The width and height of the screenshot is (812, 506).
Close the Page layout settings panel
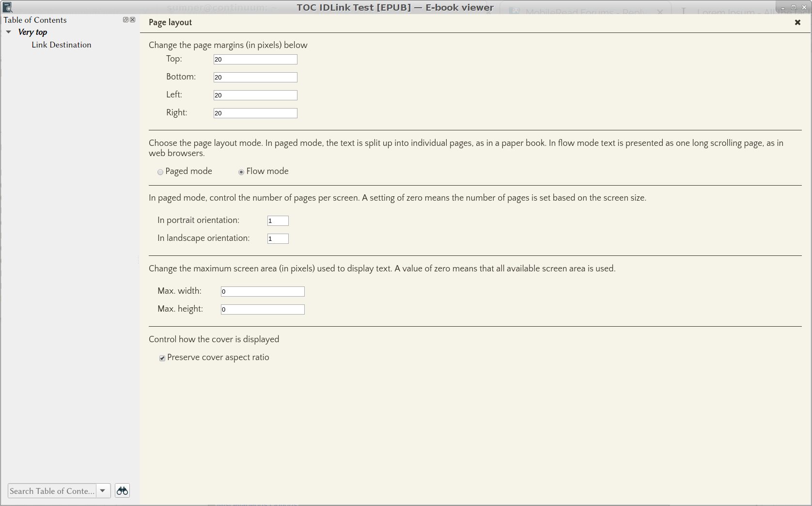coord(797,22)
